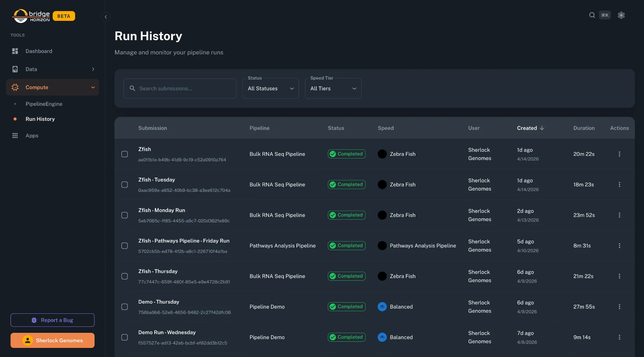
Task: Click the Balanced speed icon for Demo - Thursday
Action: tap(382, 307)
